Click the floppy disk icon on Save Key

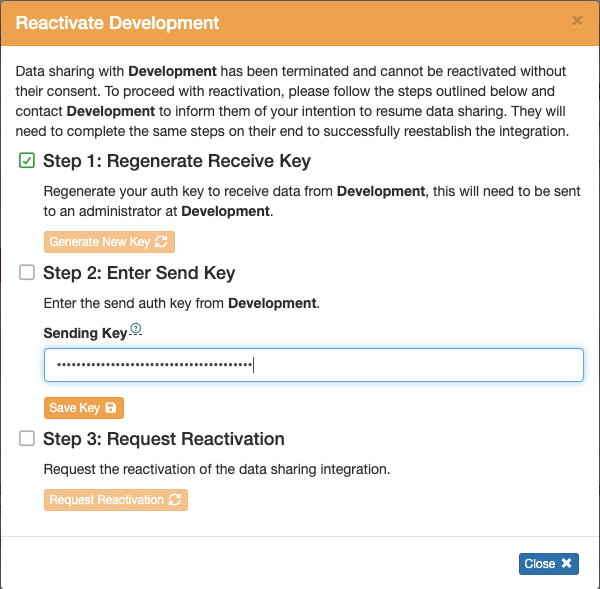tap(111, 408)
